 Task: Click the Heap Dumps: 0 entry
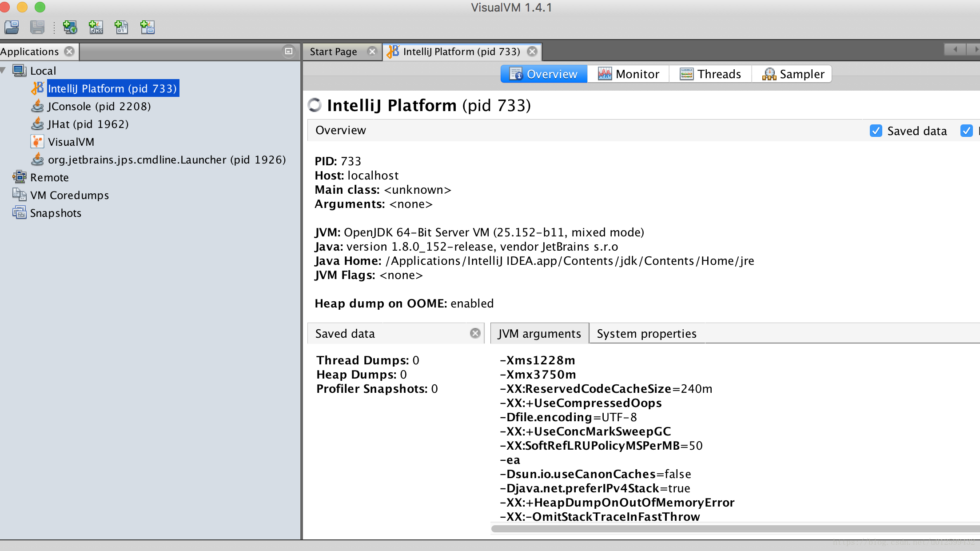pos(361,375)
